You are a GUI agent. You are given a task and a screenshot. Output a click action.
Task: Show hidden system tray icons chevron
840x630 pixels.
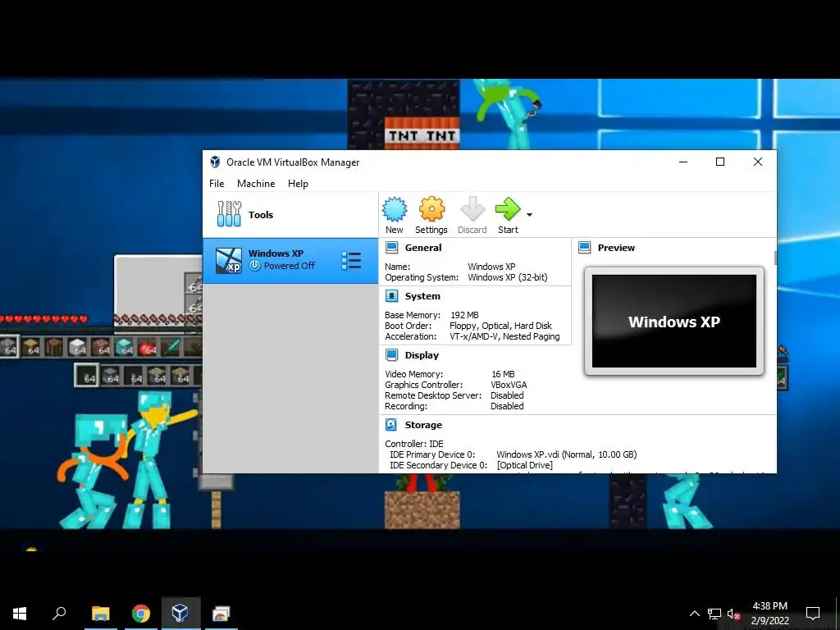(x=694, y=614)
